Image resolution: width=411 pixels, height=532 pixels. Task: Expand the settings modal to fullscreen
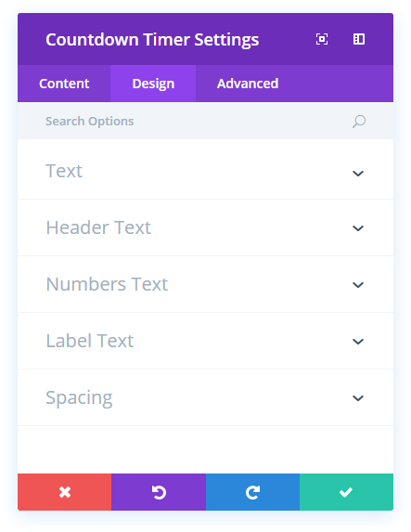[322, 39]
